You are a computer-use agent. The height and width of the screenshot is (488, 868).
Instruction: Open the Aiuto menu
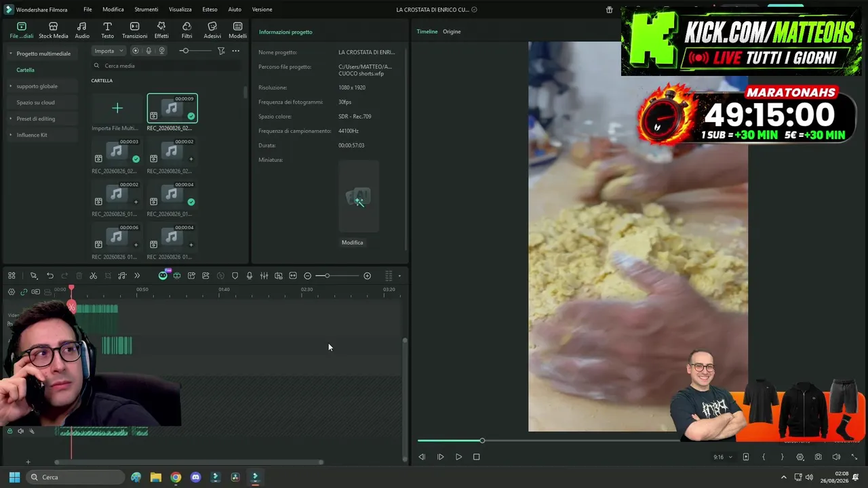(x=235, y=9)
